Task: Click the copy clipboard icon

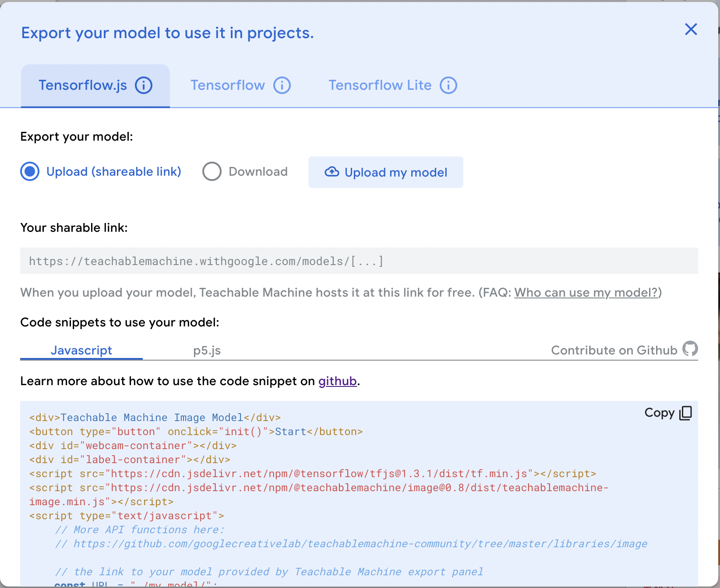Action: tap(685, 413)
